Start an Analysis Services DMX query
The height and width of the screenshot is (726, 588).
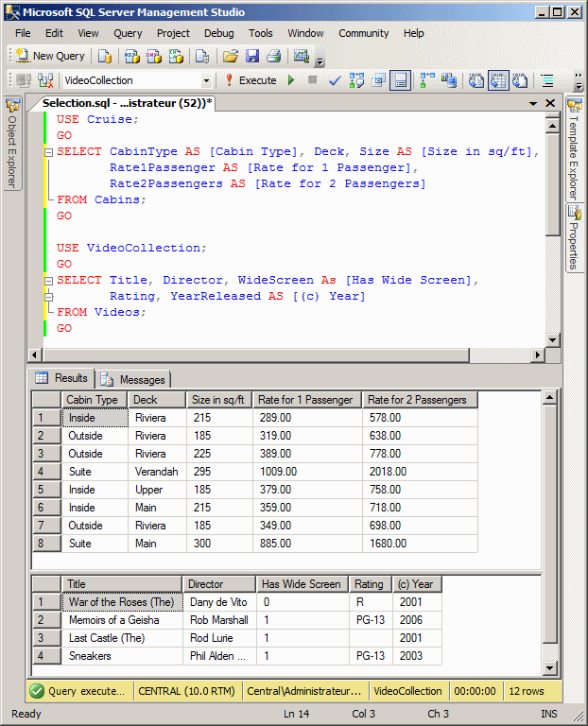tap(154, 57)
